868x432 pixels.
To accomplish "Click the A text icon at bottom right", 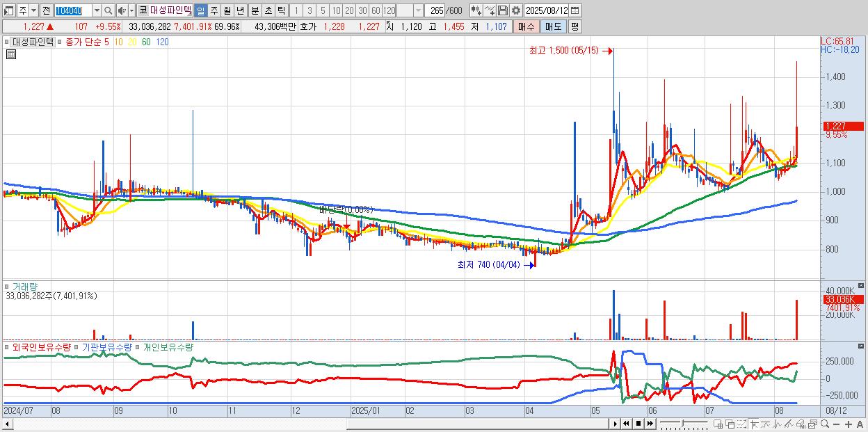I will [x=860, y=424].
